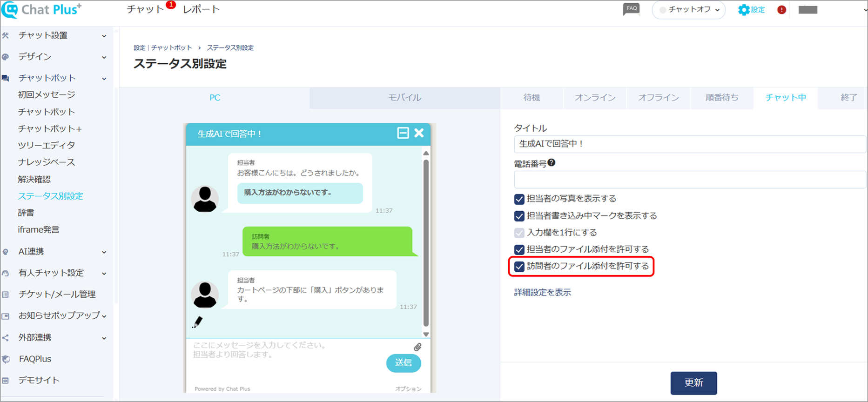Open ツリーエディタ in sidebar

coord(47,146)
